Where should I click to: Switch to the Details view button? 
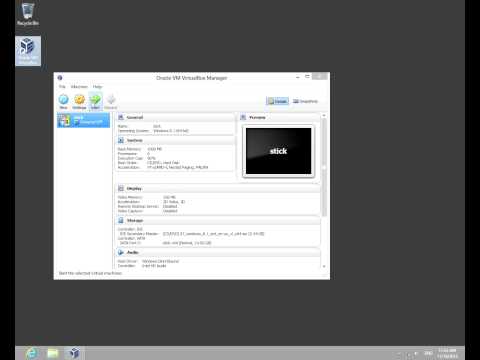(x=277, y=101)
